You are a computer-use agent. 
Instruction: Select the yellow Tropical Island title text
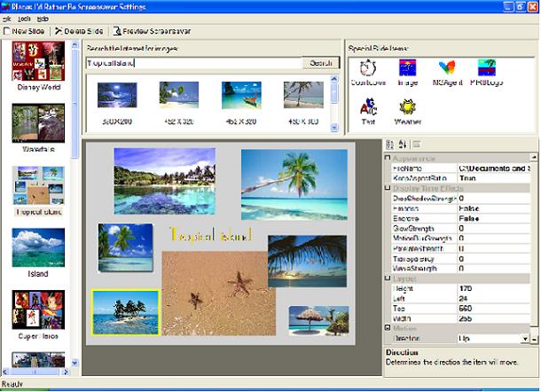[211, 235]
